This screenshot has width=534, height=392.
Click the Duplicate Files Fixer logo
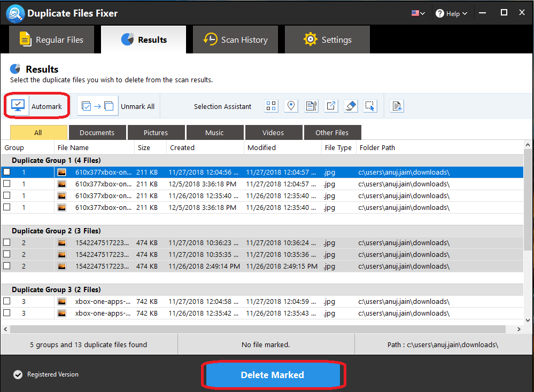click(x=15, y=13)
